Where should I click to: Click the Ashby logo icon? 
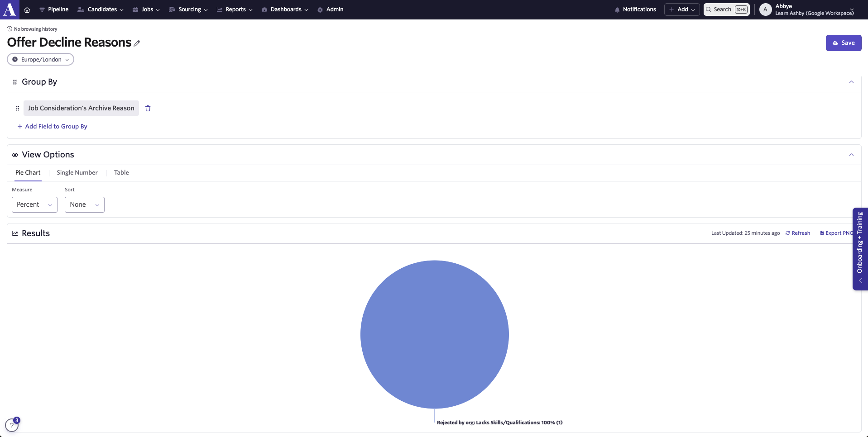pyautogui.click(x=10, y=9)
